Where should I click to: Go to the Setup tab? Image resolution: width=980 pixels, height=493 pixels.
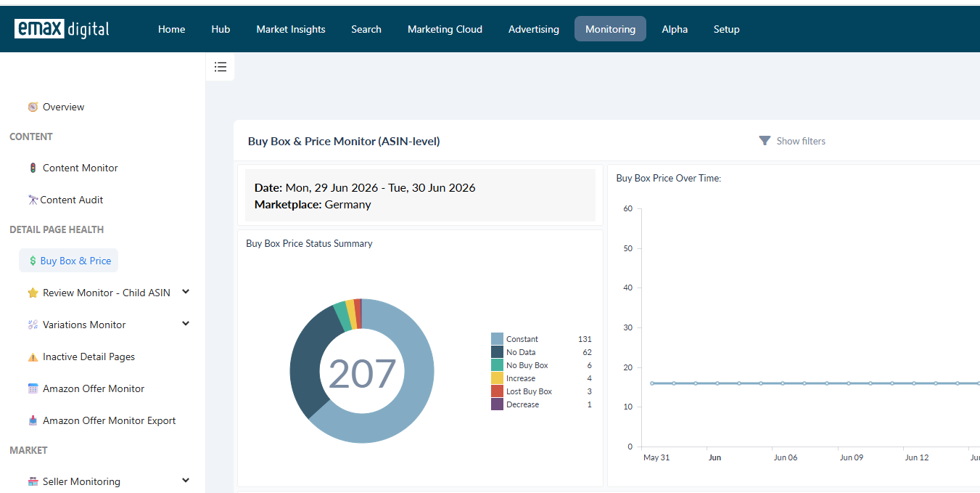(726, 29)
